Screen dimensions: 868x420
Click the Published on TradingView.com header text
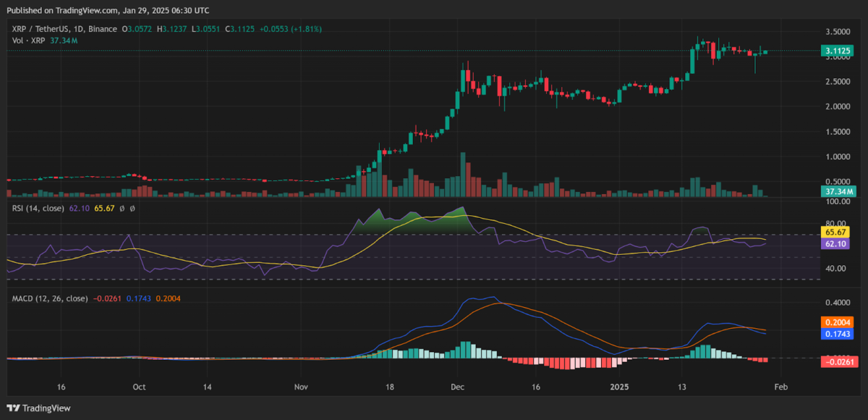(x=109, y=10)
